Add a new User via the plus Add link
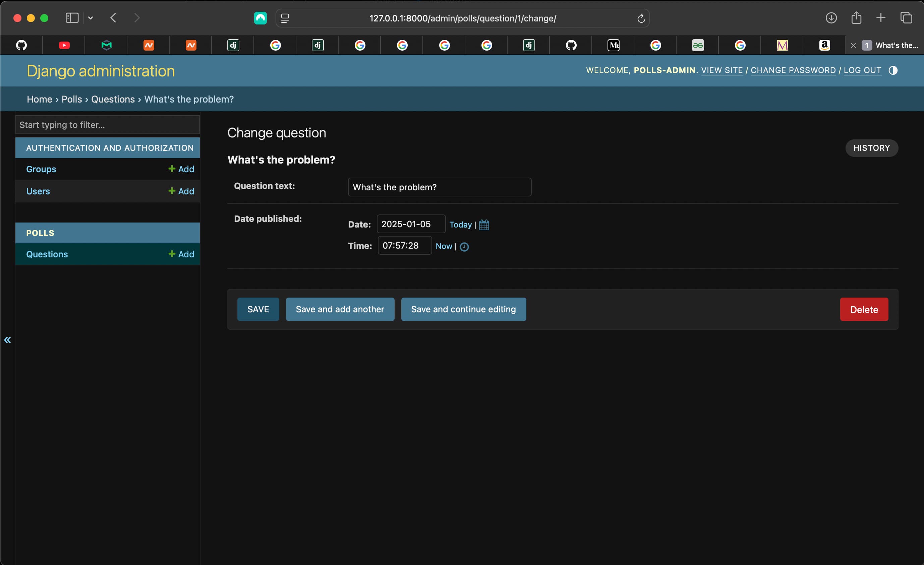Image resolution: width=924 pixels, height=565 pixels. coord(181,191)
